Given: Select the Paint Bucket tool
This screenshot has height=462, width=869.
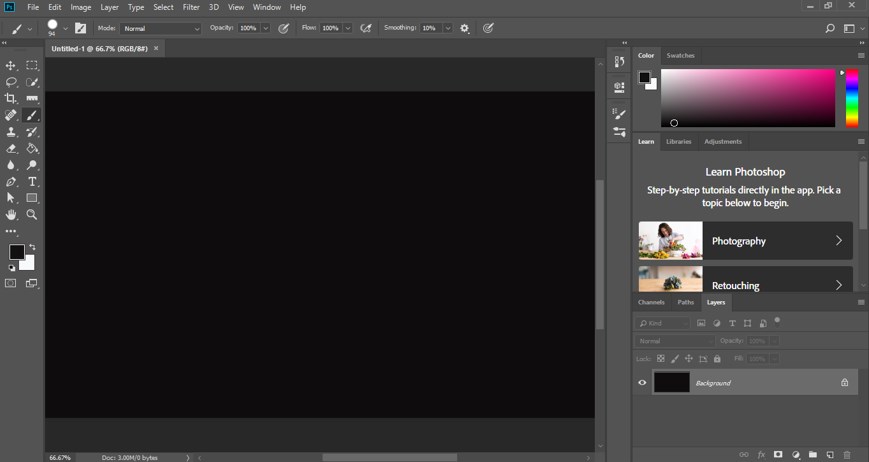Looking at the screenshot, I should coord(32,148).
